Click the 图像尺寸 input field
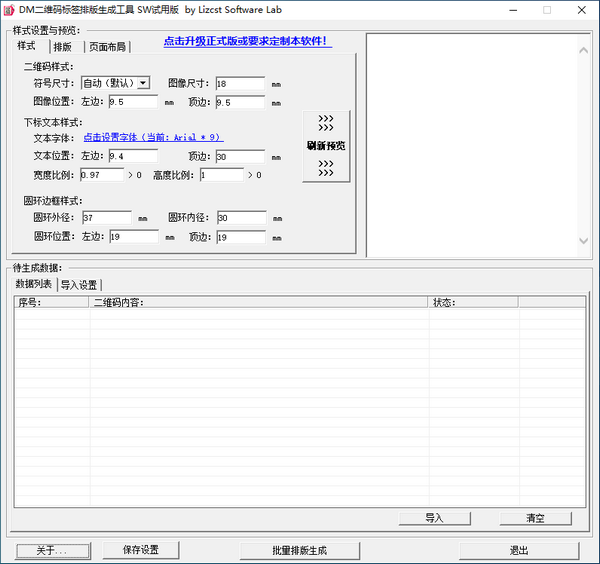600x564 pixels. click(240, 83)
